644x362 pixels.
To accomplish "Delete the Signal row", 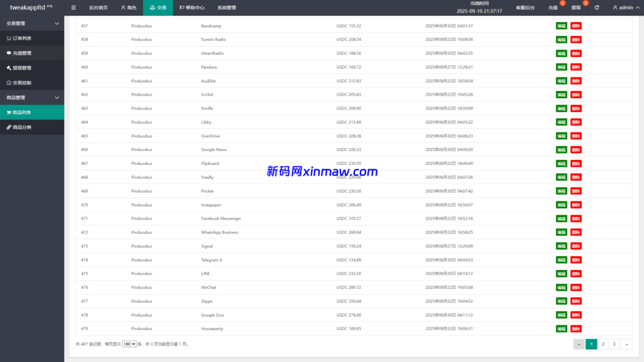I will pyautogui.click(x=576, y=246).
